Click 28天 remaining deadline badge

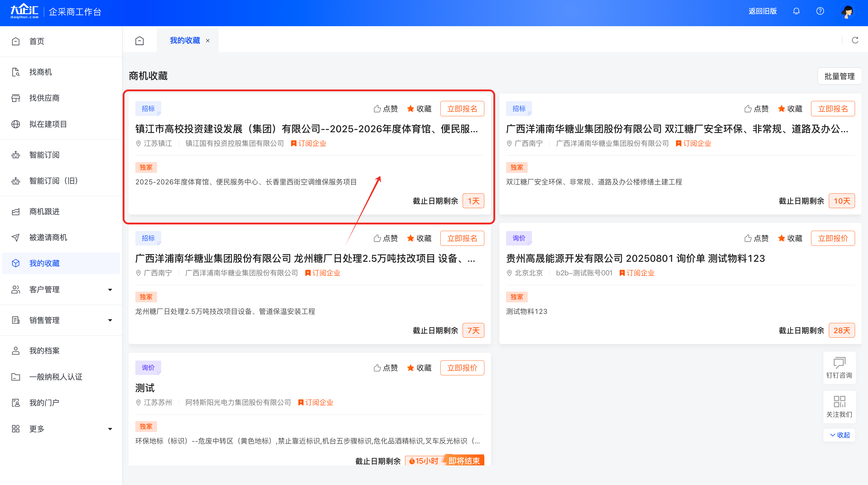pyautogui.click(x=841, y=331)
